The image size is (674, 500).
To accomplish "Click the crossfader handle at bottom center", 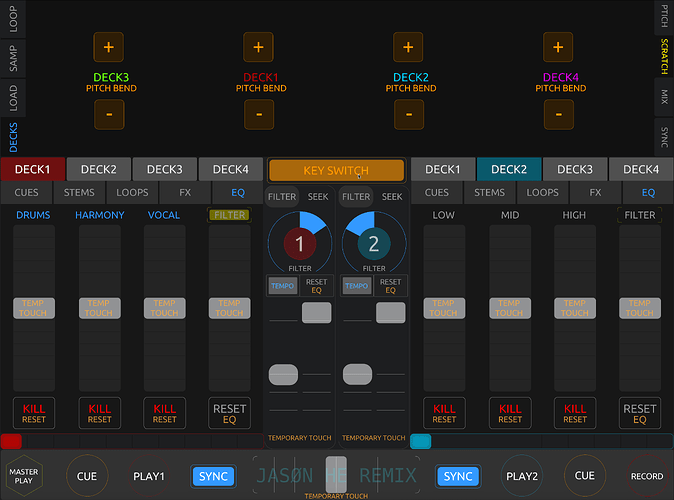I will 336,473.
